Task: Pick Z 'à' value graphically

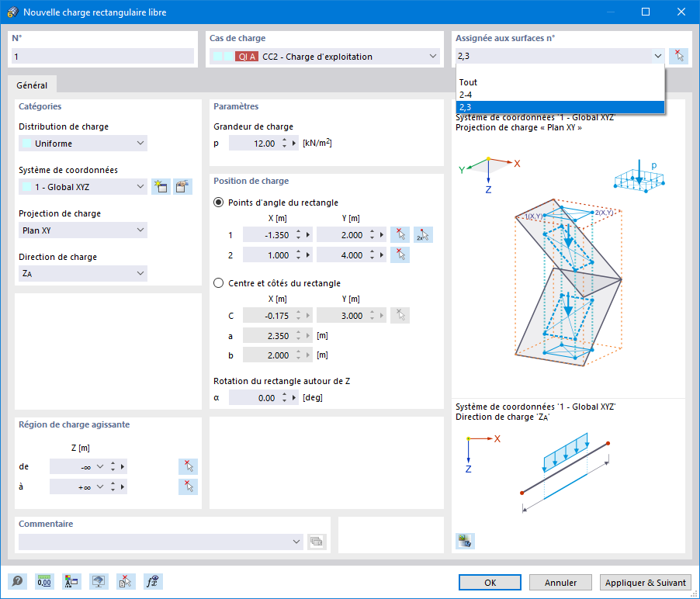Action: [x=188, y=486]
